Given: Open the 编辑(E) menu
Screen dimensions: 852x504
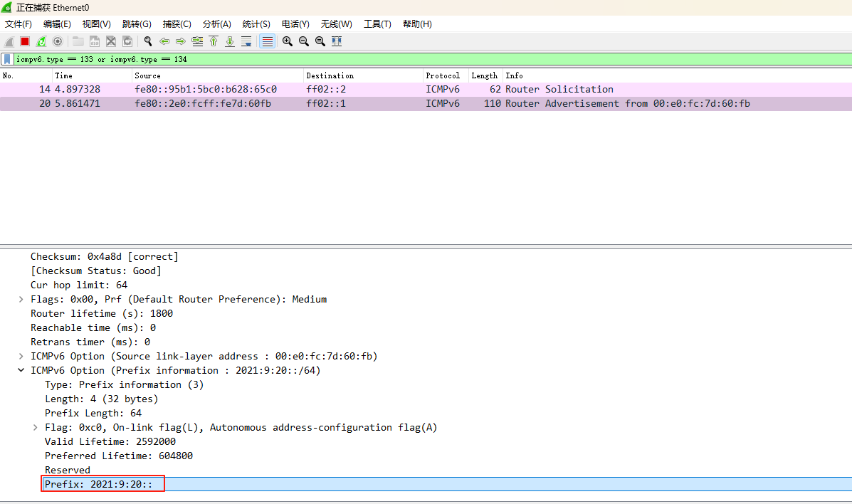Looking at the screenshot, I should point(57,24).
